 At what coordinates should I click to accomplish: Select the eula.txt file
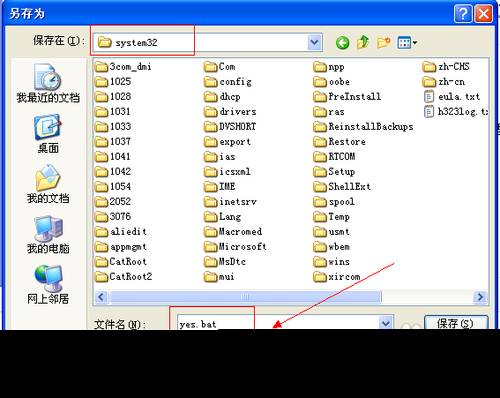(452, 97)
